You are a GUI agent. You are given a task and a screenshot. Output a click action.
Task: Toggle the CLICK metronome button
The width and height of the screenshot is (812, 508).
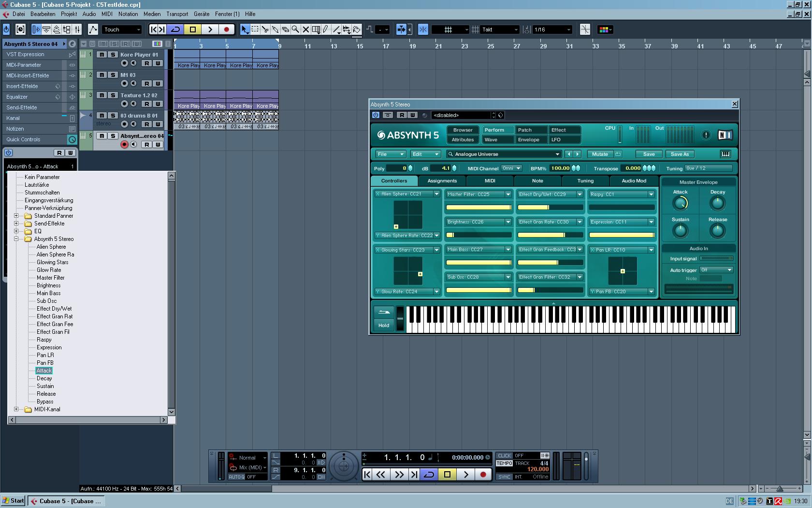point(504,456)
